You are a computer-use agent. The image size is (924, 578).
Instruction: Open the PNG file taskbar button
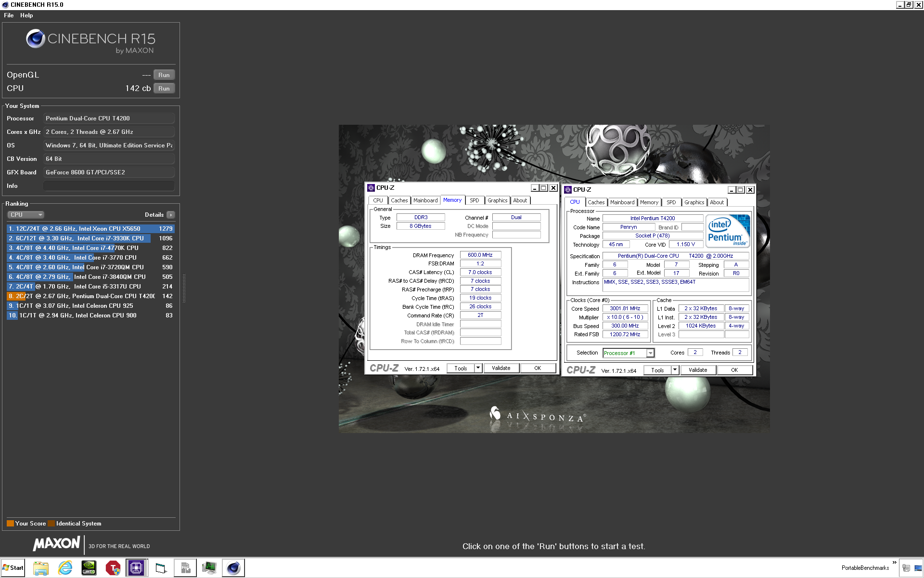click(x=185, y=568)
